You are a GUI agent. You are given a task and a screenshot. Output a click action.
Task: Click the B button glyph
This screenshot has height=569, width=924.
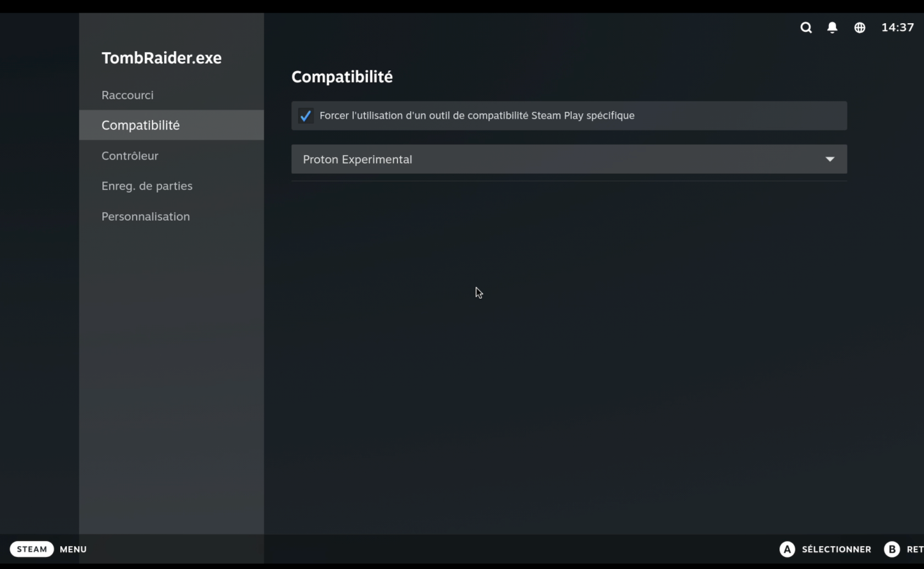pyautogui.click(x=892, y=549)
